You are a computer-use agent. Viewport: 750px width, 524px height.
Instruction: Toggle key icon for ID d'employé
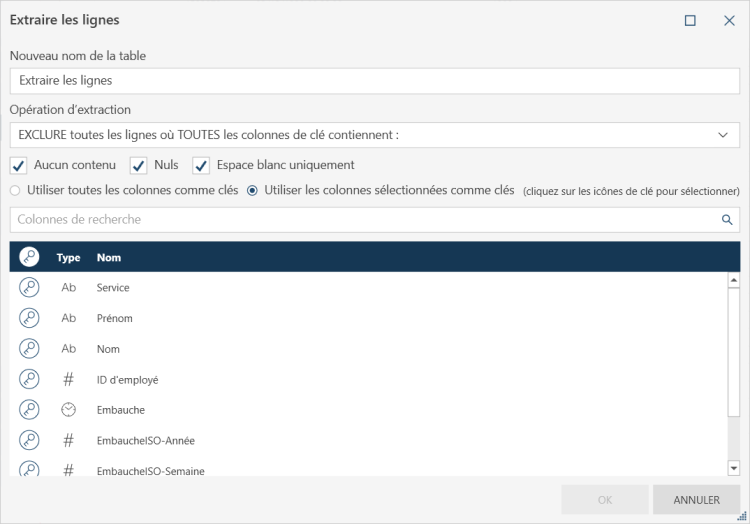29,379
